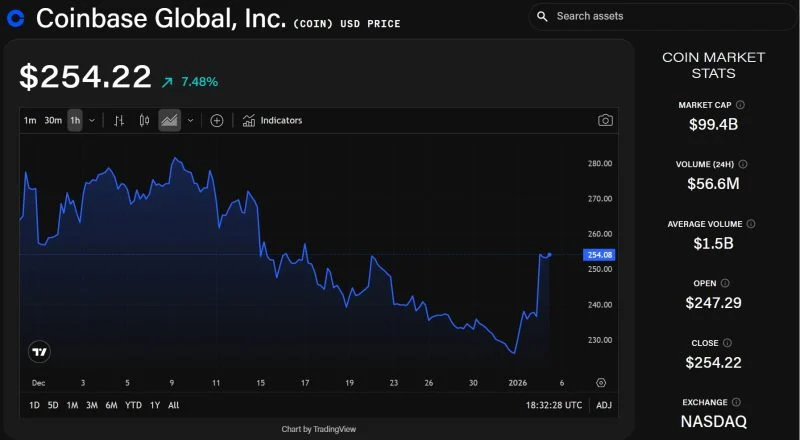
Task: Take a chart snapshot with the camera icon
Action: pyautogui.click(x=605, y=121)
